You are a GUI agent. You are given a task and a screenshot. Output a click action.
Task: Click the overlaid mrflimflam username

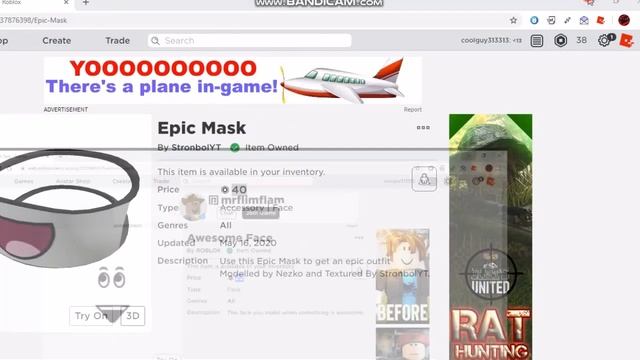[252, 200]
